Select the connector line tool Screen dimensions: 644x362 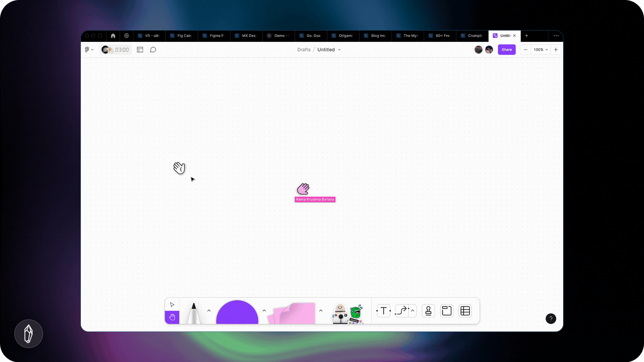[402, 311]
